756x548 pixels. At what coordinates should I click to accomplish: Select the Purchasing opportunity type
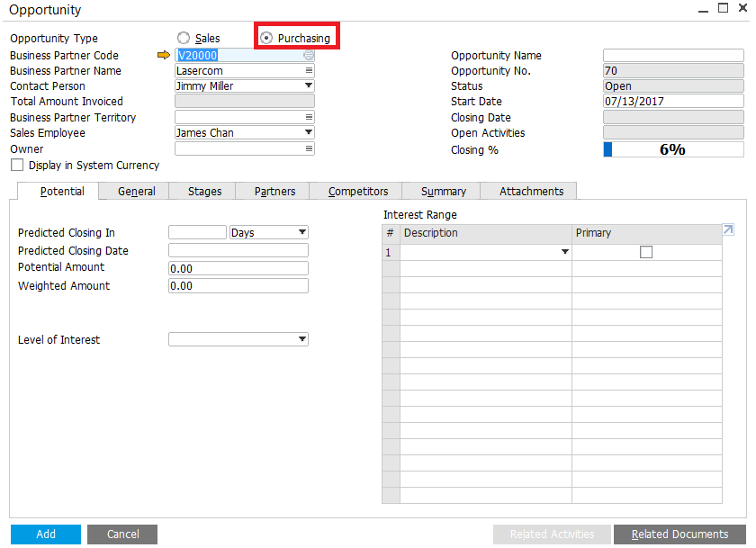pyautogui.click(x=266, y=38)
